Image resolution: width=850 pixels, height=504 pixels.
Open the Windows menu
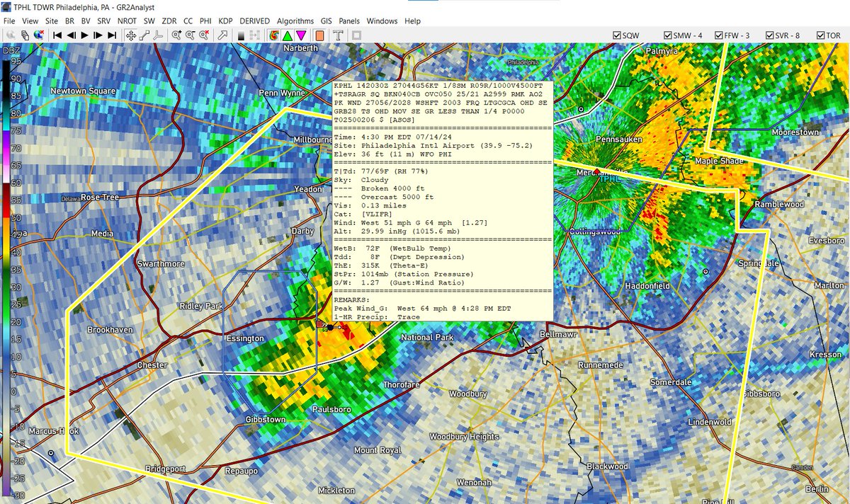[382, 21]
